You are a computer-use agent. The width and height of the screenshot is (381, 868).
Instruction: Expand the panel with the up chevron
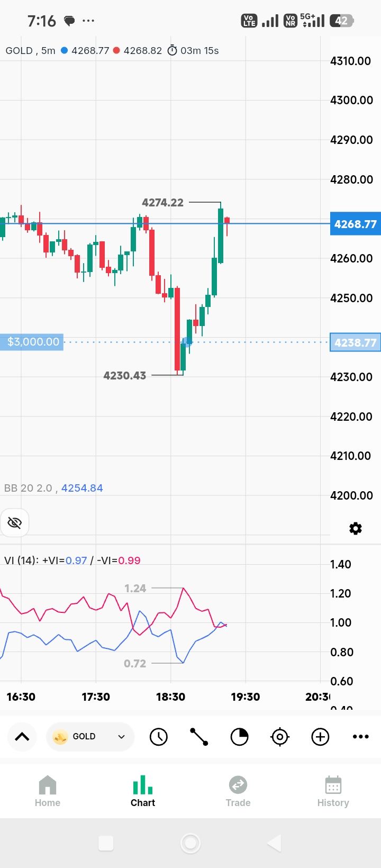point(22,737)
